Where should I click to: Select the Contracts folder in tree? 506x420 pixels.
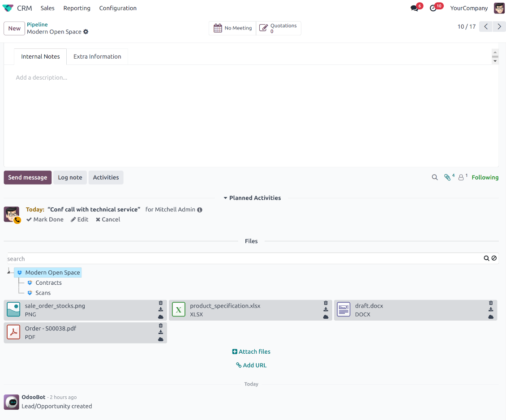click(x=48, y=283)
